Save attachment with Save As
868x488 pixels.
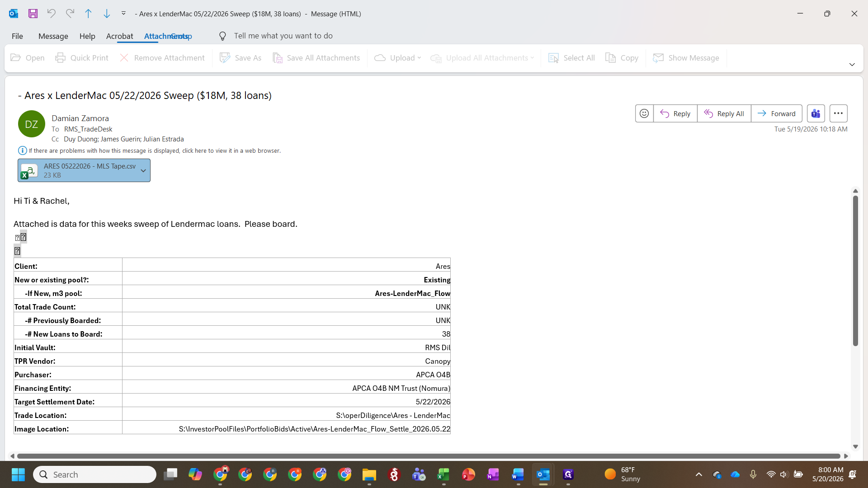(x=241, y=58)
